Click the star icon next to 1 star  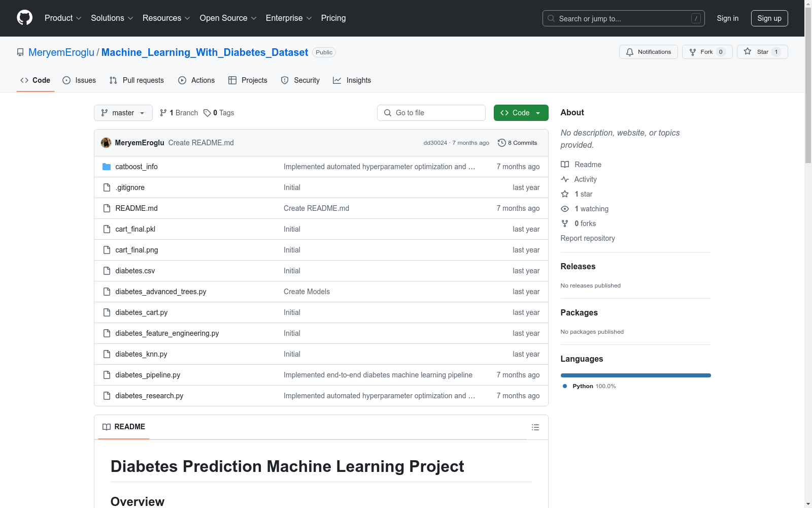565,194
